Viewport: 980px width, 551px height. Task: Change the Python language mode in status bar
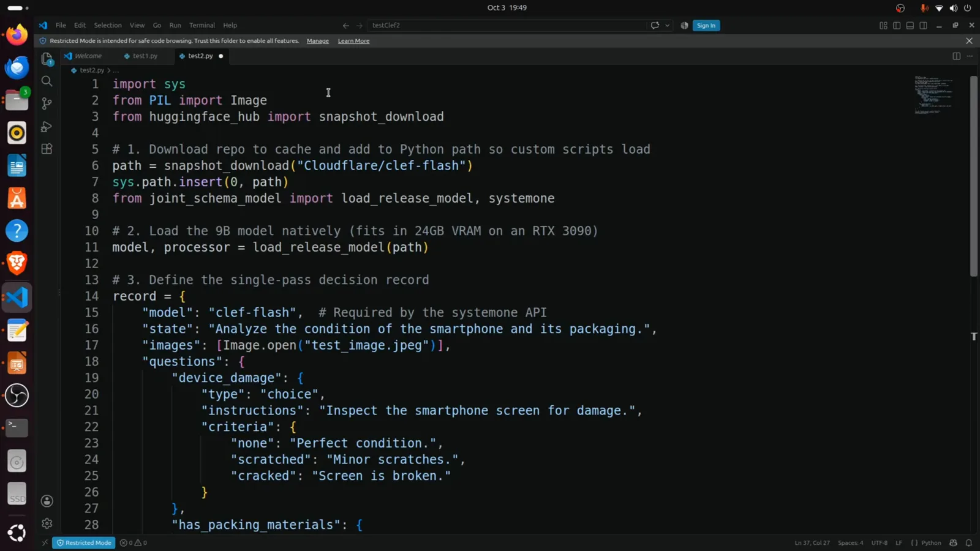coord(931,542)
